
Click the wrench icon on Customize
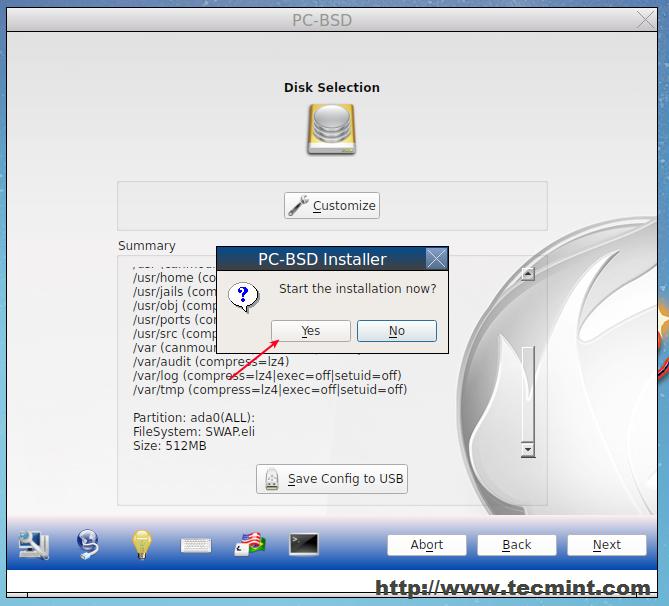click(x=298, y=206)
